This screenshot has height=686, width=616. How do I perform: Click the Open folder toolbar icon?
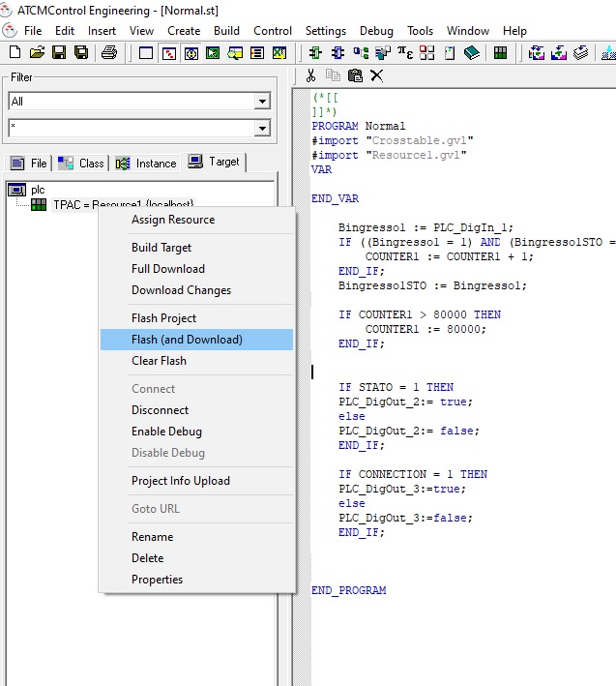coord(37,53)
